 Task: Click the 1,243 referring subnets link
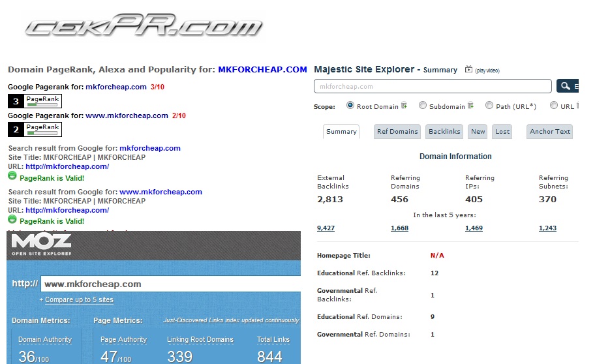pos(547,228)
